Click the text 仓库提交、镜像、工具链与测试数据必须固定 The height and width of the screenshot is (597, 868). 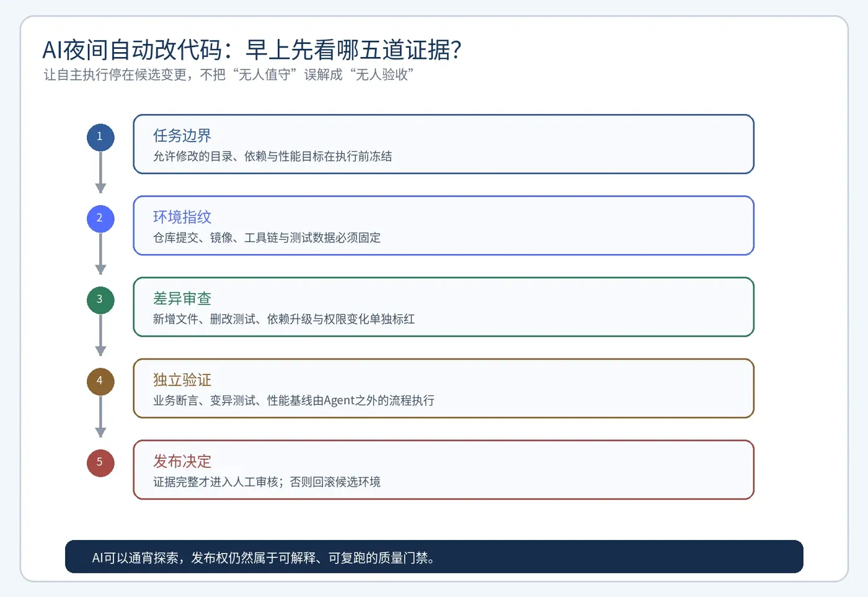267,237
